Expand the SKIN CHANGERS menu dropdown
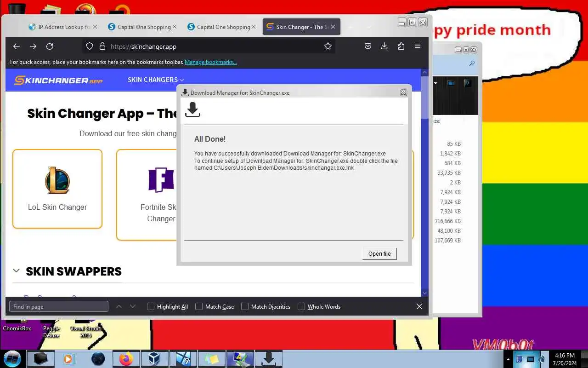 (x=156, y=80)
